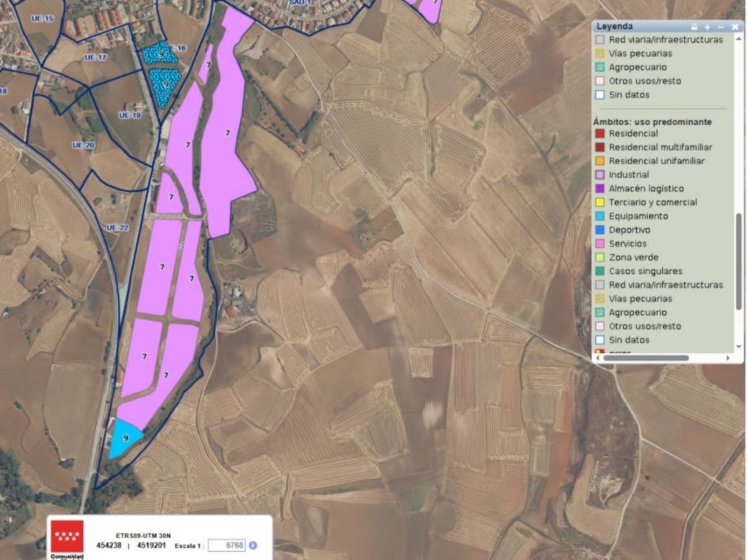The image size is (747, 560).
Task: Click the Almacén logístico legend label
Action: [646, 189]
